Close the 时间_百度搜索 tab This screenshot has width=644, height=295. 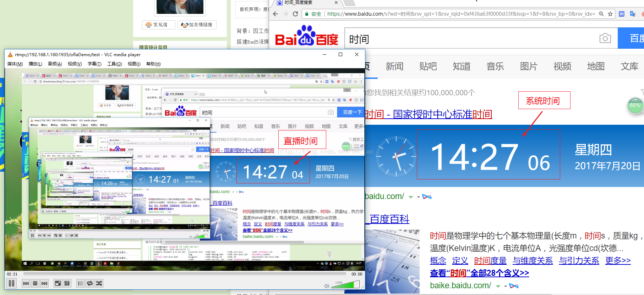336,2
